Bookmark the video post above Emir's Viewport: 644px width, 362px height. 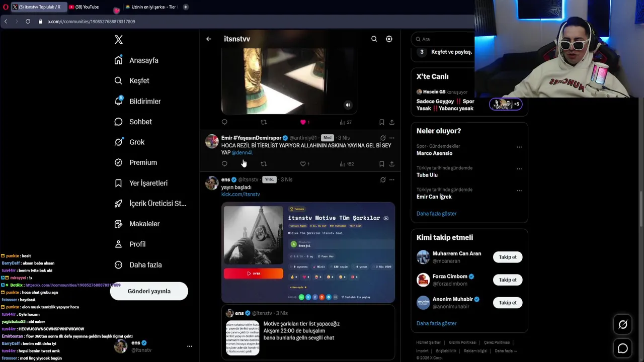[x=381, y=122]
